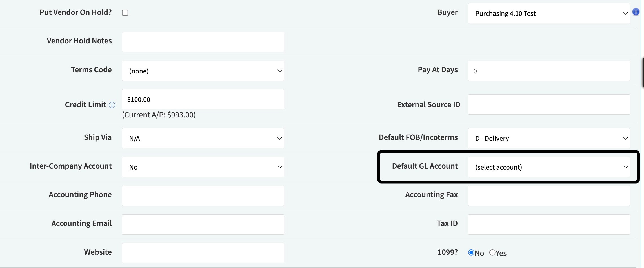Viewport: 644px width, 268px height.
Task: Click the Default FOB/Incoterms label
Action: coord(418,137)
